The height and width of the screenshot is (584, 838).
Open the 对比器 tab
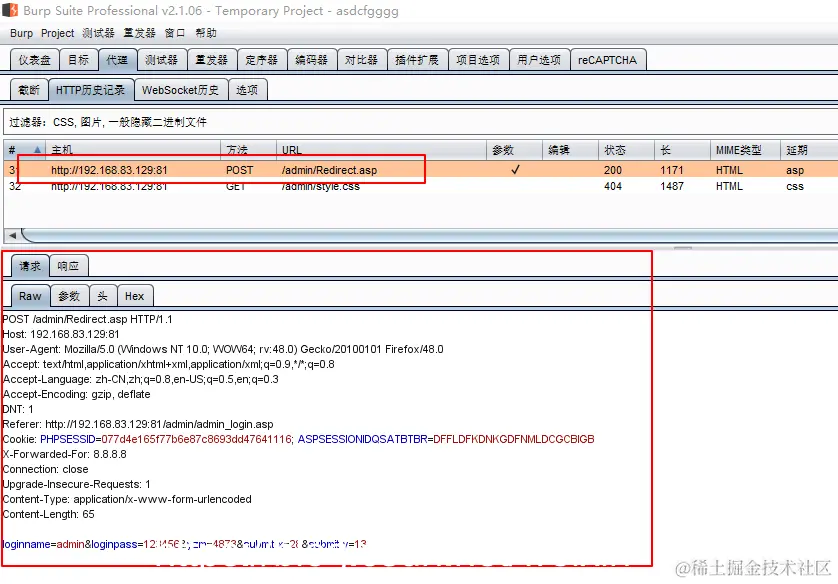pyautogui.click(x=361, y=60)
